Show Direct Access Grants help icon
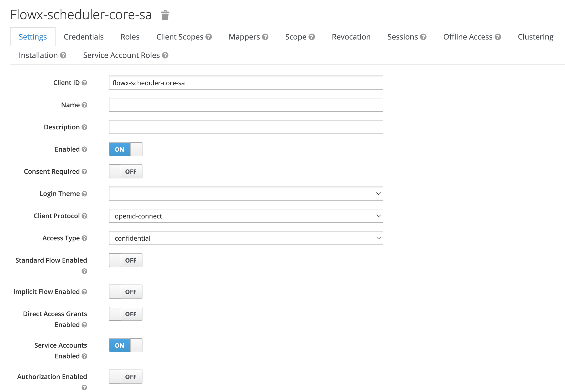This screenshot has width=565, height=392. [x=84, y=325]
